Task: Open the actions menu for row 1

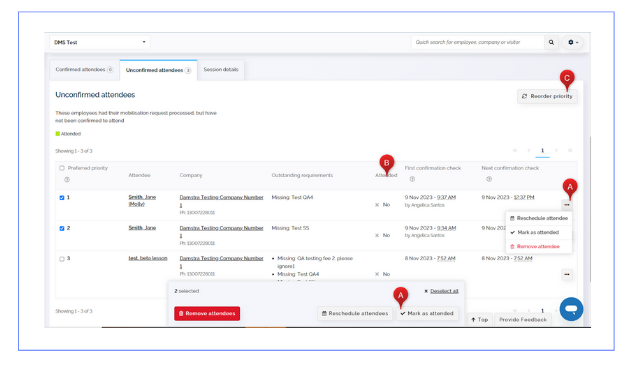Action: pyautogui.click(x=567, y=205)
